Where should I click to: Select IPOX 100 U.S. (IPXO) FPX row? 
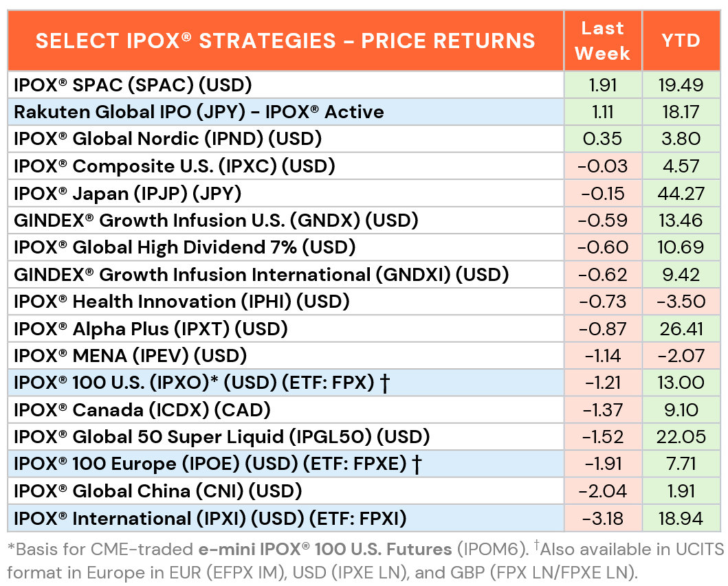click(364, 383)
